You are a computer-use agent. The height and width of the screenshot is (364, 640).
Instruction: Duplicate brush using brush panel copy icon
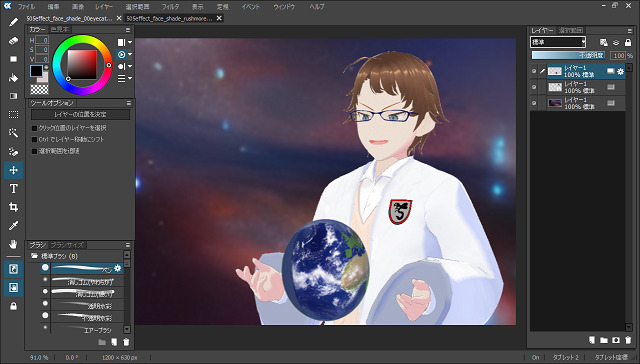point(114,342)
